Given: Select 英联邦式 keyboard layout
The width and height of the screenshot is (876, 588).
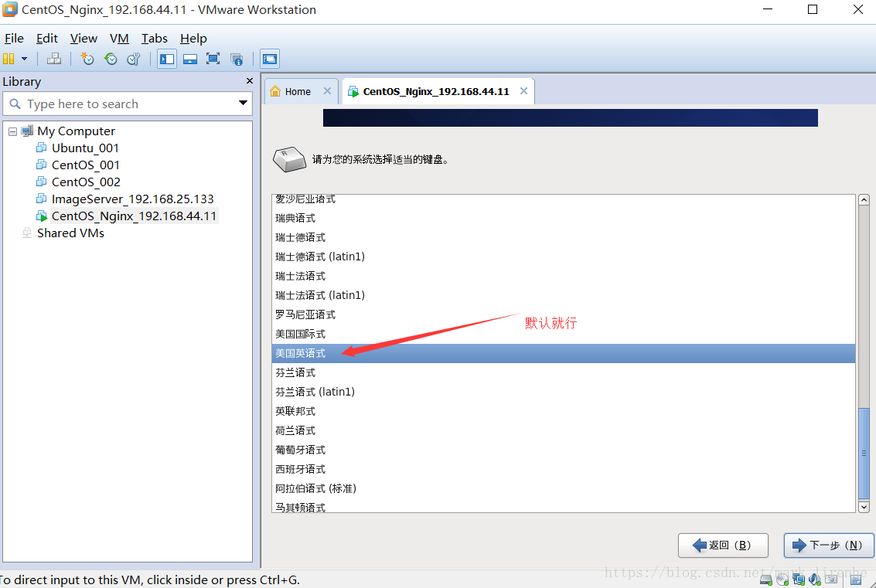Looking at the screenshot, I should tap(563, 411).
